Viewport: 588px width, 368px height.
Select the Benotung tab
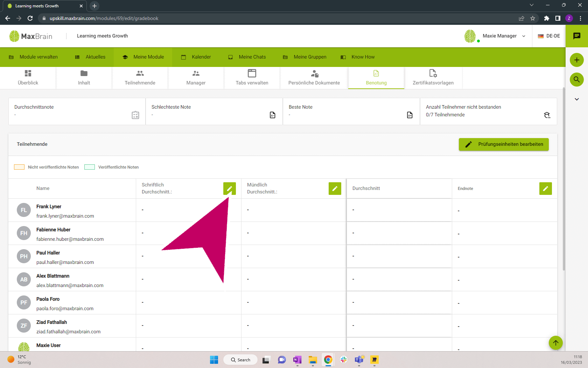[x=376, y=78]
